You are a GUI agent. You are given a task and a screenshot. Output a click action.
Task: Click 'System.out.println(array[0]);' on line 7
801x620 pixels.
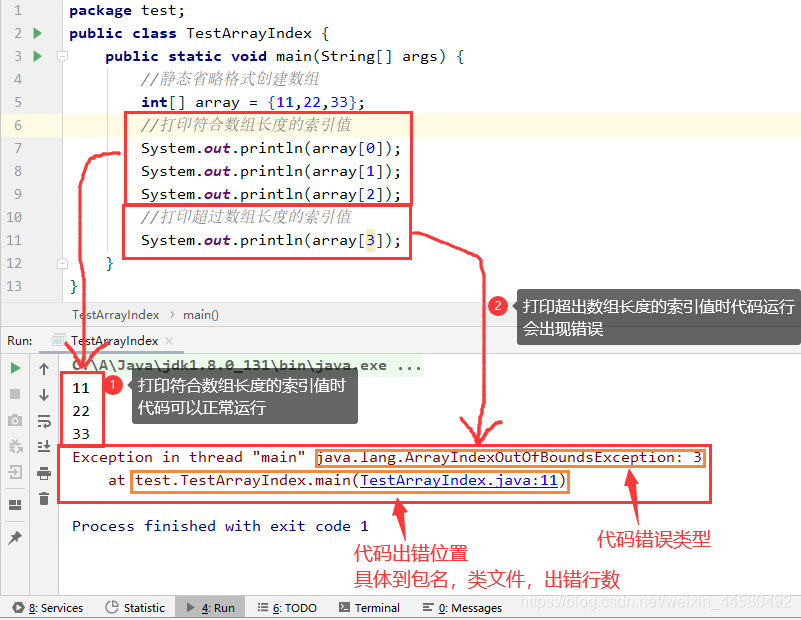271,148
